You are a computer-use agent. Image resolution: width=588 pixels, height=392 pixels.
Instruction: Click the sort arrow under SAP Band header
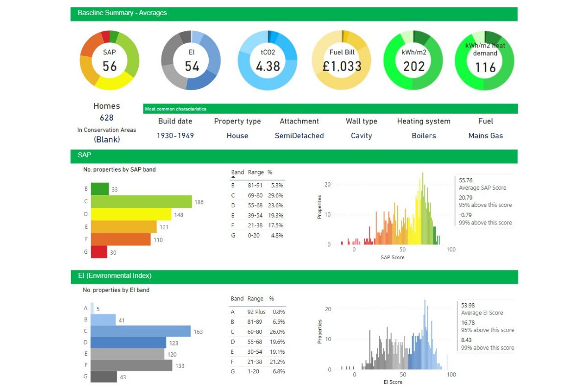click(x=233, y=177)
